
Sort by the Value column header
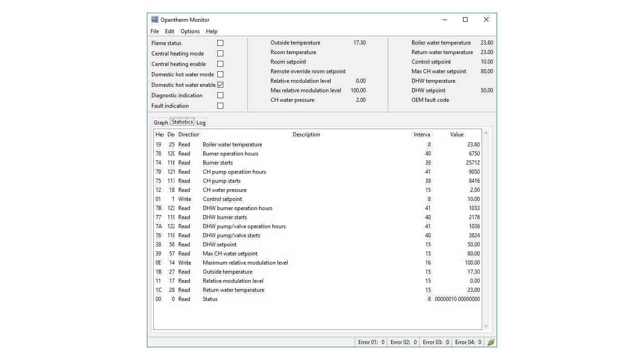pos(457,135)
